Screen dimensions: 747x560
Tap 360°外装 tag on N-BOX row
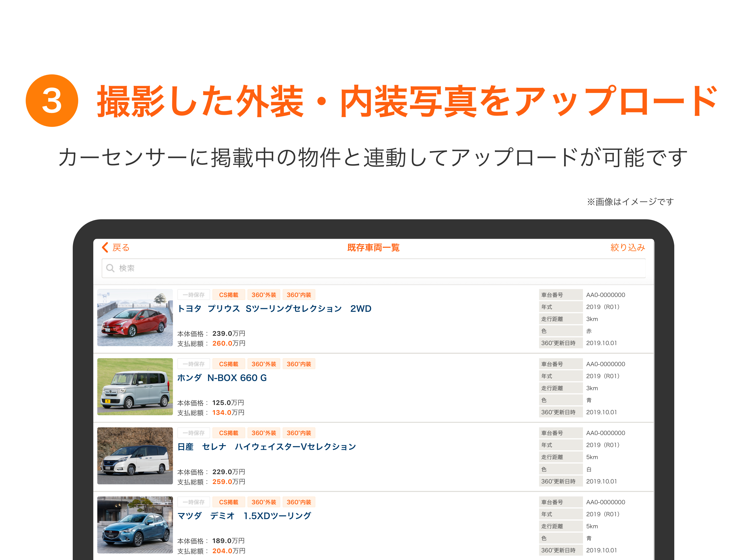[264, 364]
